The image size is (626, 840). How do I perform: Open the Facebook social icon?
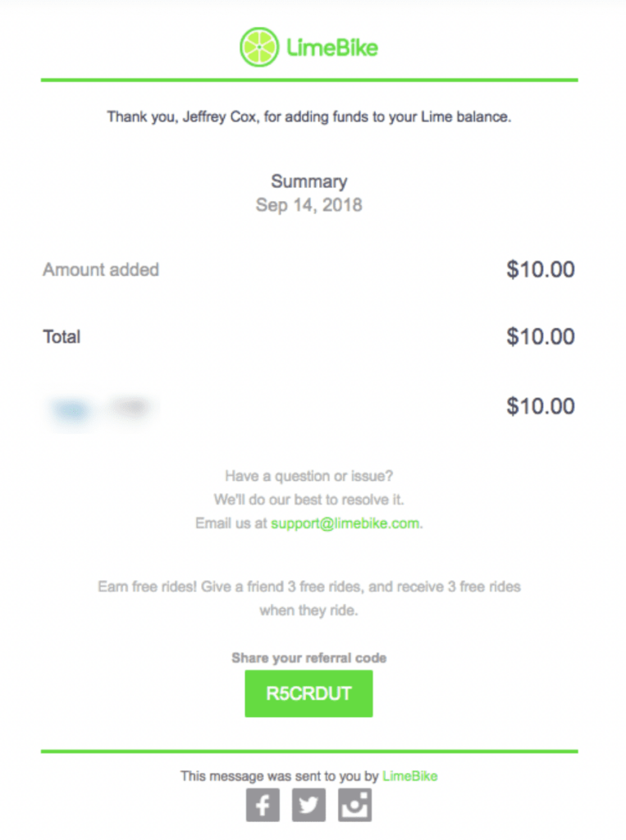pyautogui.click(x=263, y=805)
